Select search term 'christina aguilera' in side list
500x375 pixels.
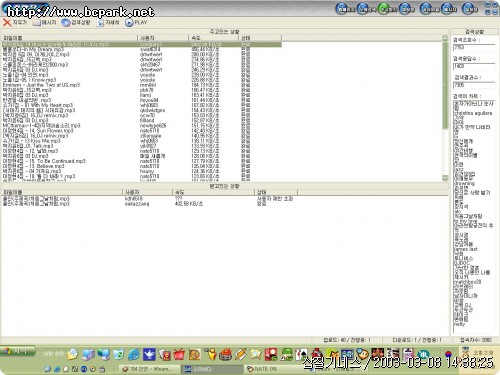coord(473,113)
